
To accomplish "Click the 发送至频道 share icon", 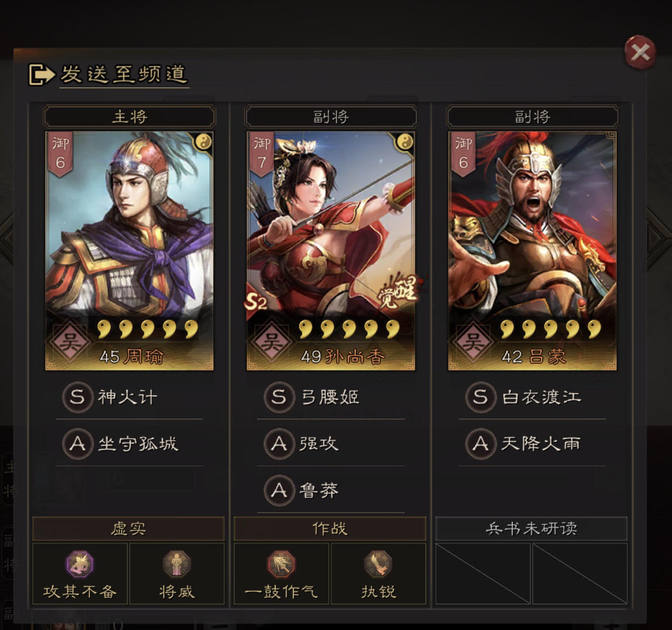I will coord(41,75).
